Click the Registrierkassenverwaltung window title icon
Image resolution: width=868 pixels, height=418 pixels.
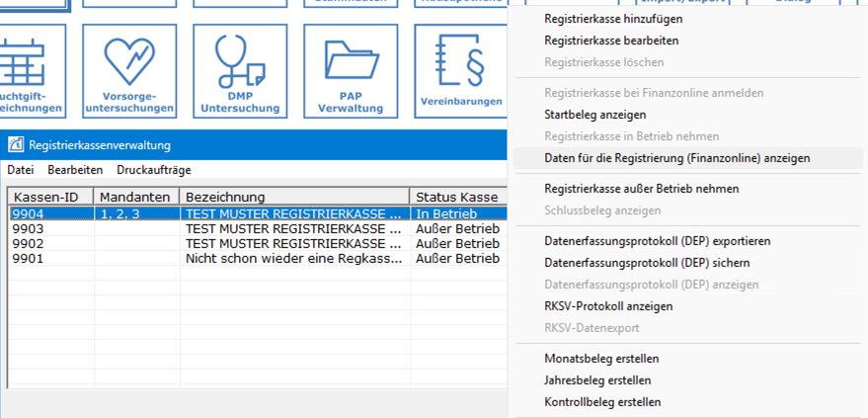(x=16, y=145)
